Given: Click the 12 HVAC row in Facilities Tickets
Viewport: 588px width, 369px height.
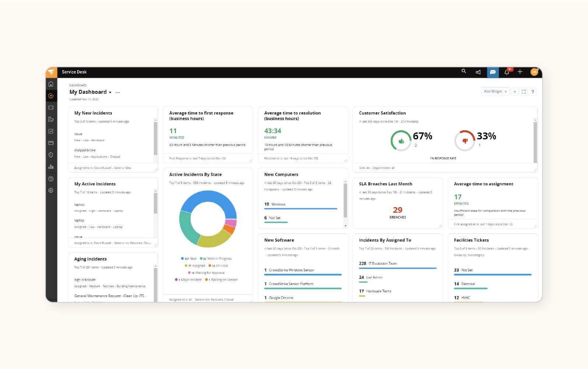Looking at the screenshot, I should (x=468, y=299).
